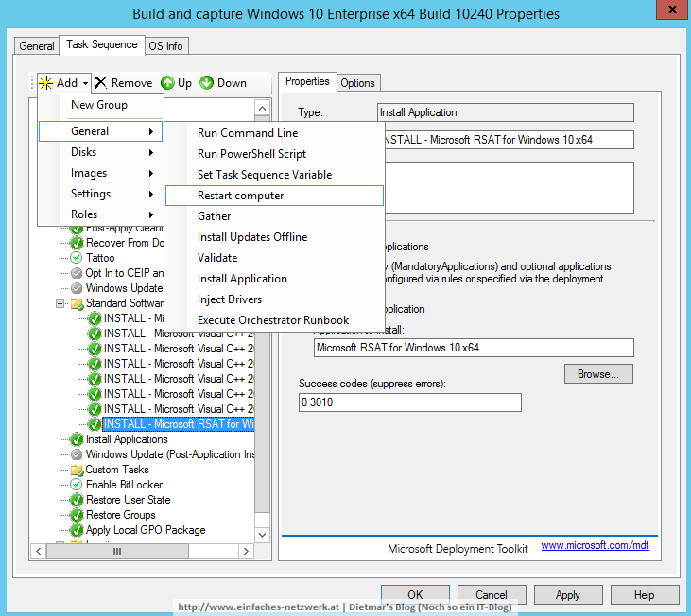Switch to the General tab
The width and height of the screenshot is (691, 616).
37,45
